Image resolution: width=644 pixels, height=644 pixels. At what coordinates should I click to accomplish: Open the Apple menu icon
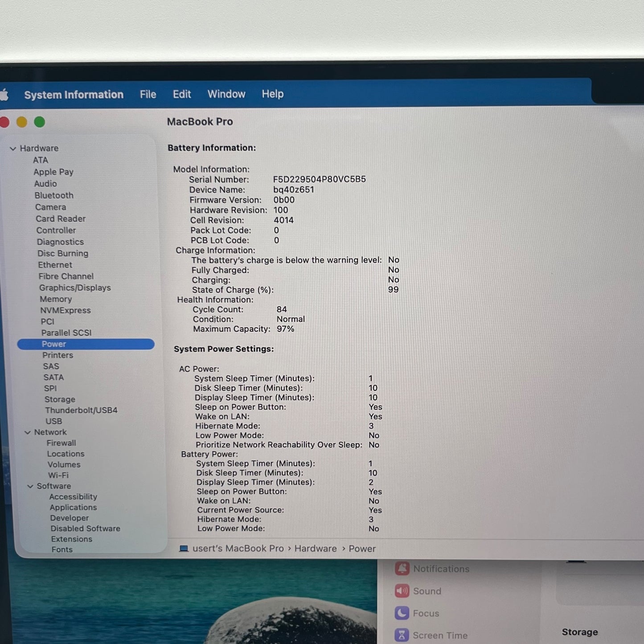(4, 94)
